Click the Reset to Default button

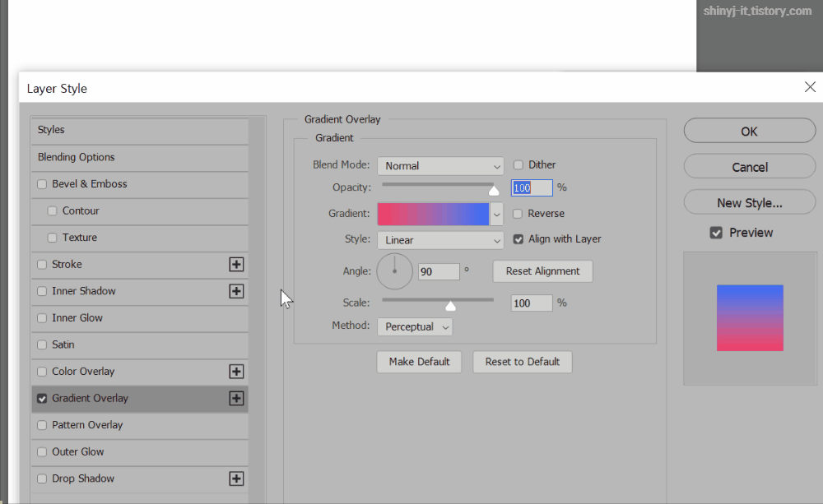click(523, 362)
